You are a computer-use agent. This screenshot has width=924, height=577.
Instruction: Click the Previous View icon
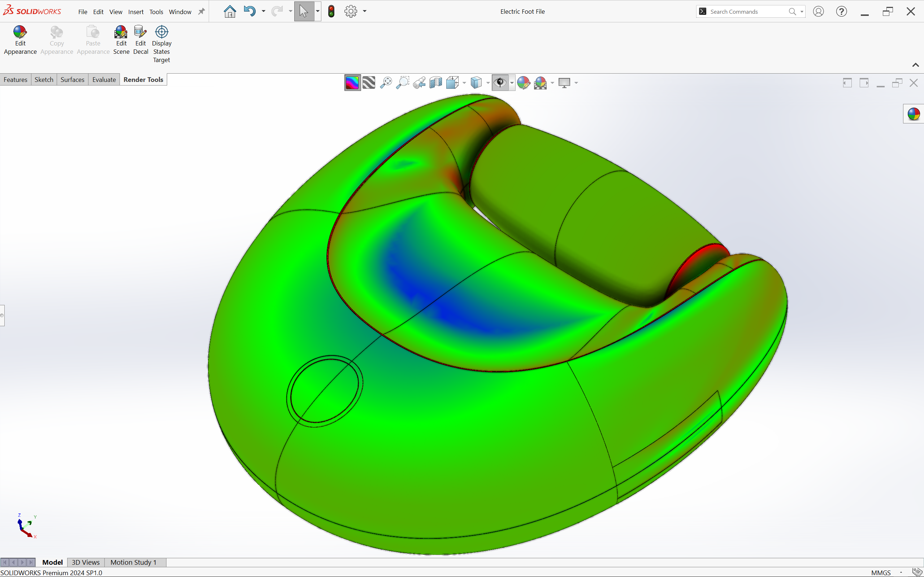419,82
